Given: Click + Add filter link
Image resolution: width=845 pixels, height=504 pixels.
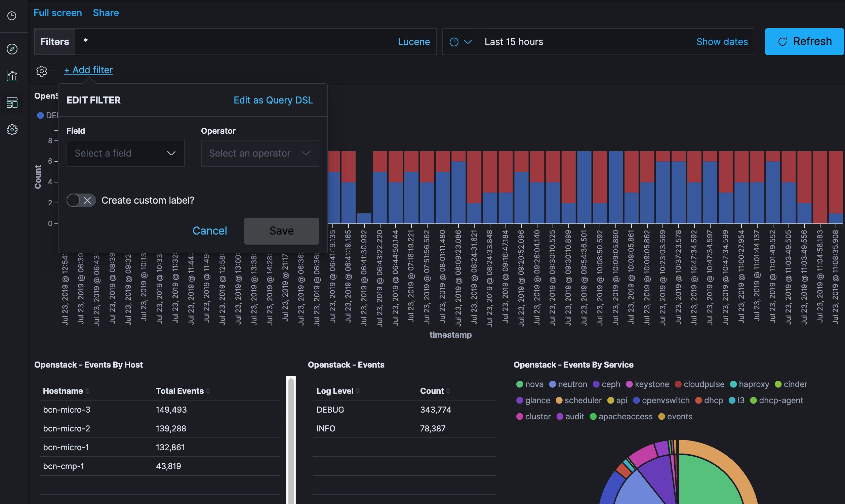Looking at the screenshot, I should [x=88, y=70].
